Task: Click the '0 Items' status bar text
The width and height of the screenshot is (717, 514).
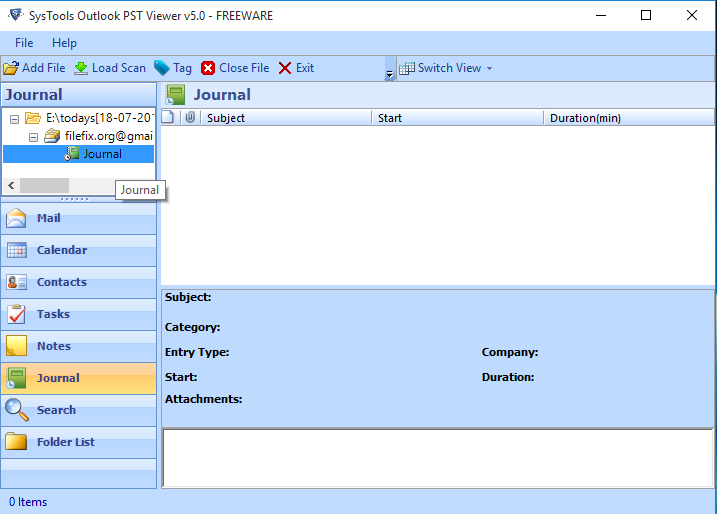Action: (28, 502)
